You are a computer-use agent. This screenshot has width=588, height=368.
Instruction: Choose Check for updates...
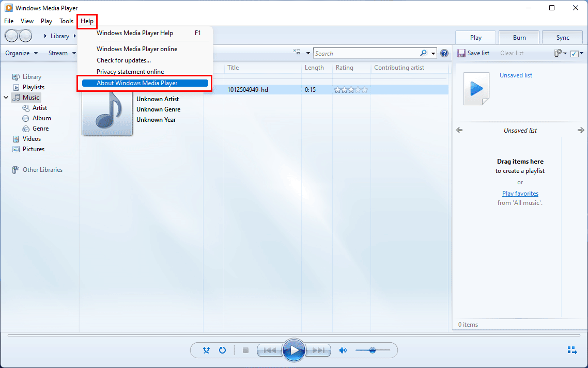tap(145, 60)
